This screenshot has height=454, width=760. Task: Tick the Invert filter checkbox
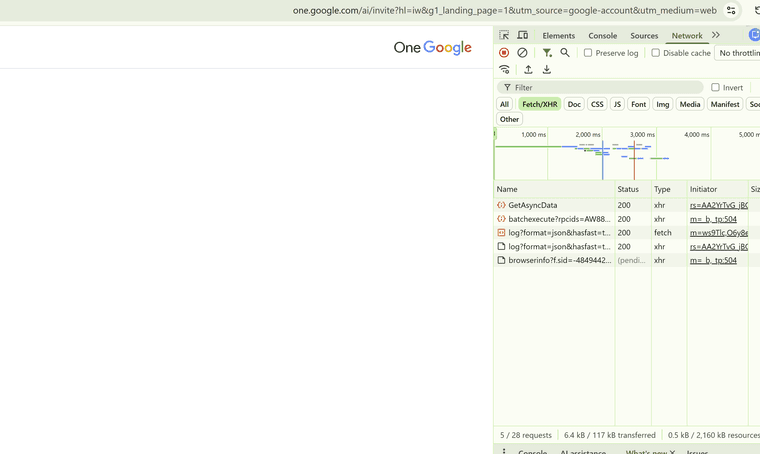(x=716, y=88)
